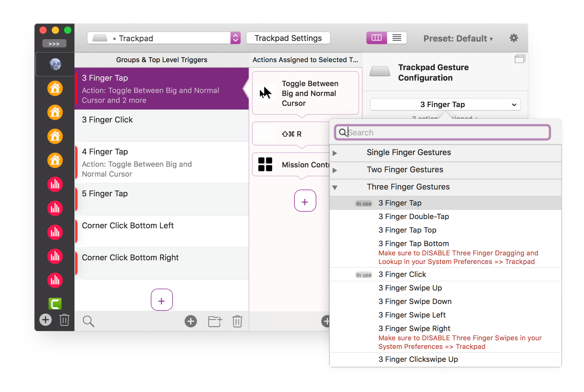Collapse Three Finger Gestures group
The height and width of the screenshot is (392, 584).
[x=335, y=187]
